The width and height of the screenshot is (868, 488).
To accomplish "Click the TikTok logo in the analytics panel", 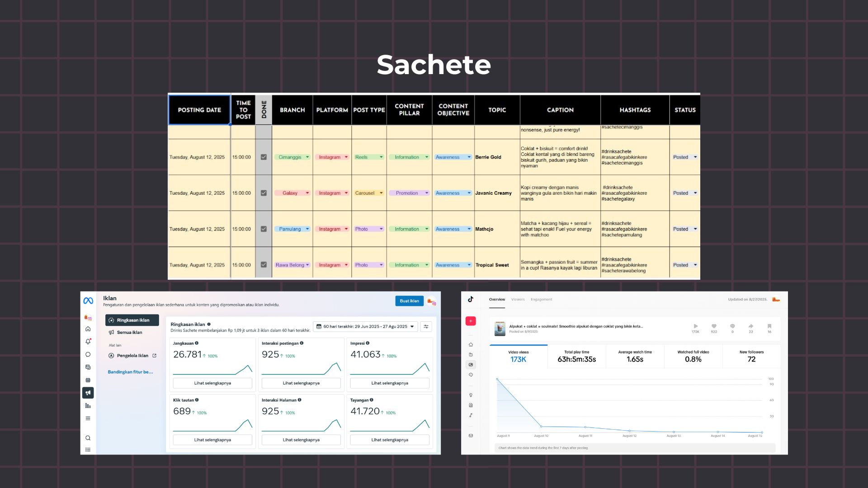I will 471,299.
